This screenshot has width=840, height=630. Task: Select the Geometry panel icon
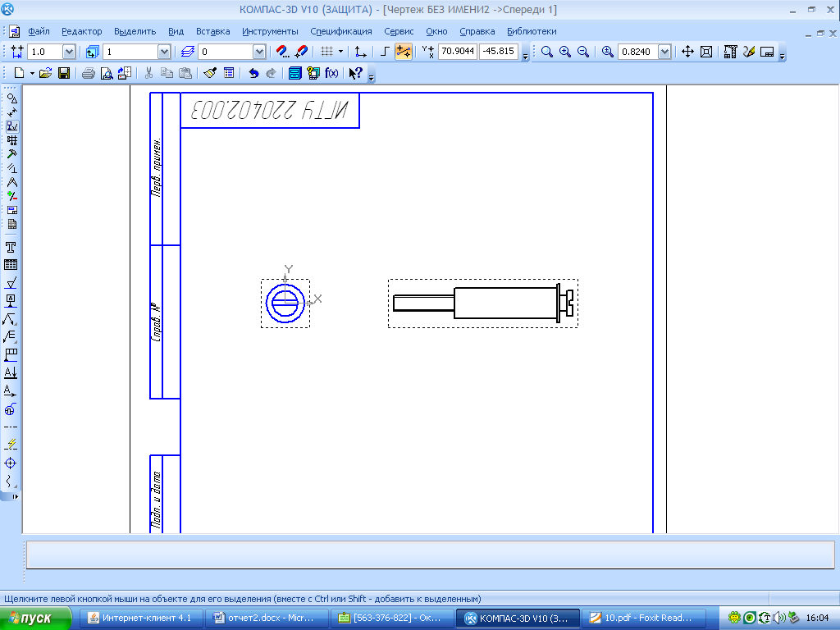click(x=11, y=98)
